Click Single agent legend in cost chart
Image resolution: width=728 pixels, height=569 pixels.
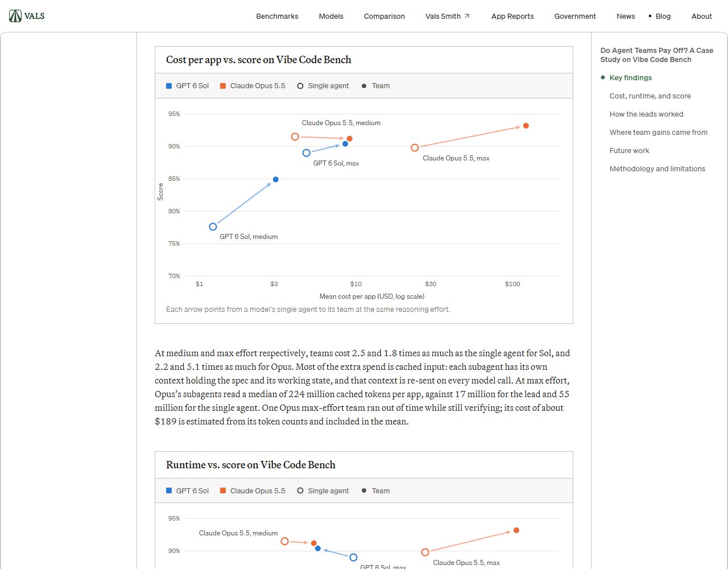tap(323, 86)
